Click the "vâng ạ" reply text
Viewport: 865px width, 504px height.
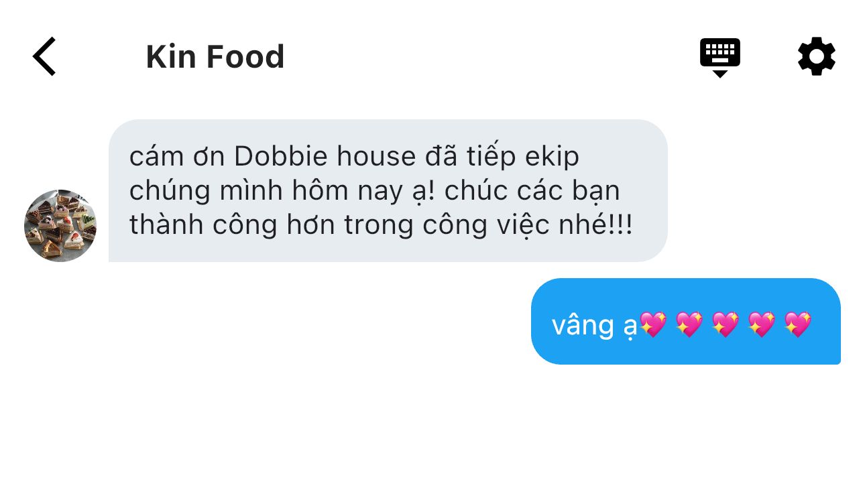tap(593, 326)
